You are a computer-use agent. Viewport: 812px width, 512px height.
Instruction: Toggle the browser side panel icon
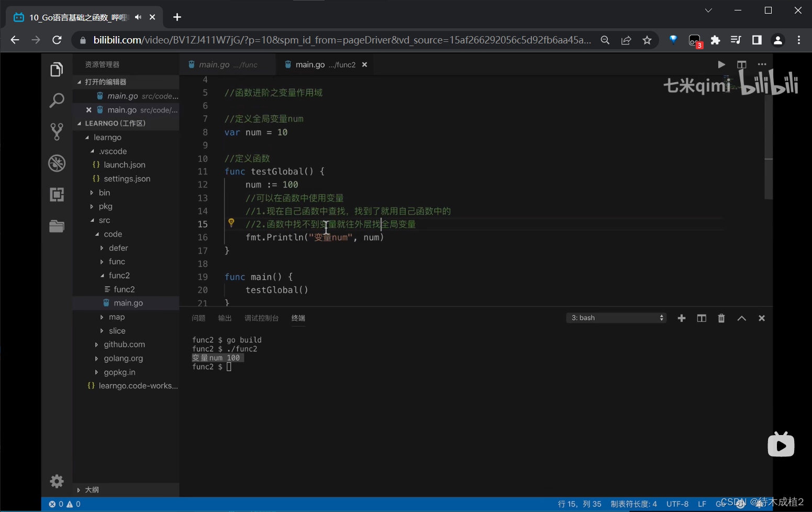[x=757, y=40]
